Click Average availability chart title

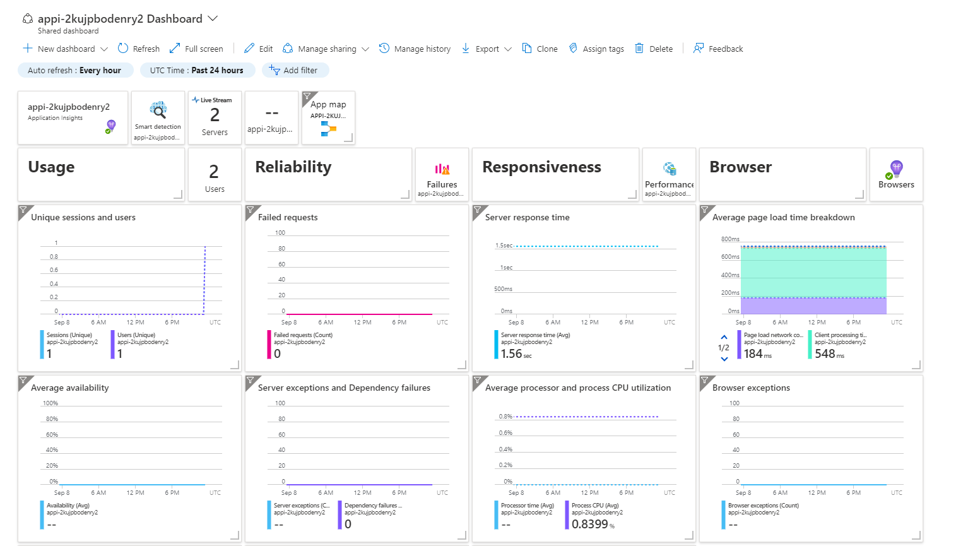[x=70, y=388]
